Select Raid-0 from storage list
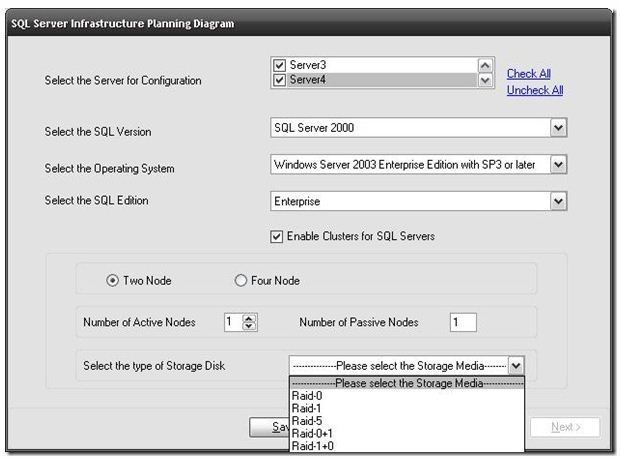The width and height of the screenshot is (620, 460). coord(407,396)
